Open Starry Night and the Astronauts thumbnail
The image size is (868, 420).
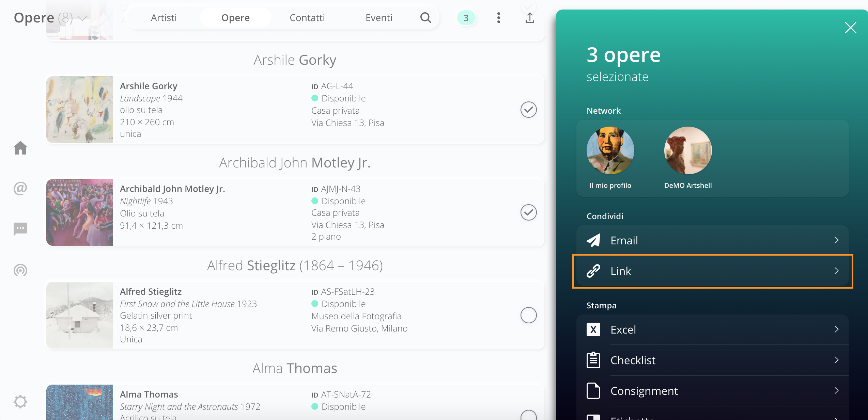pos(80,402)
